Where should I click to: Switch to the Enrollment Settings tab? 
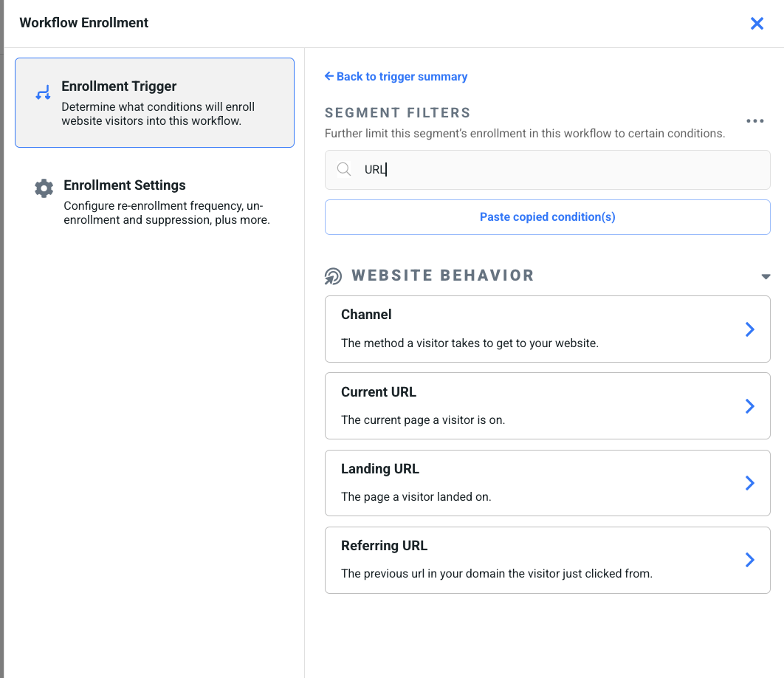(x=154, y=202)
